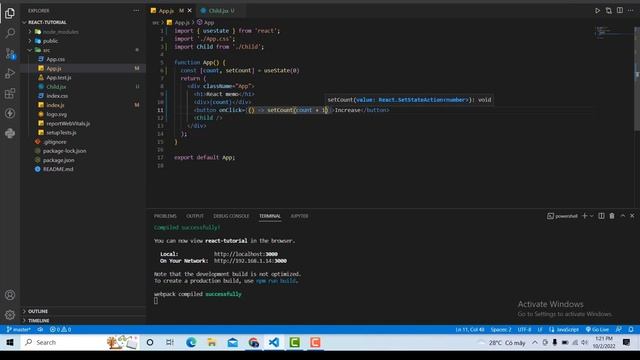Split the terminal panel

[x=601, y=216]
